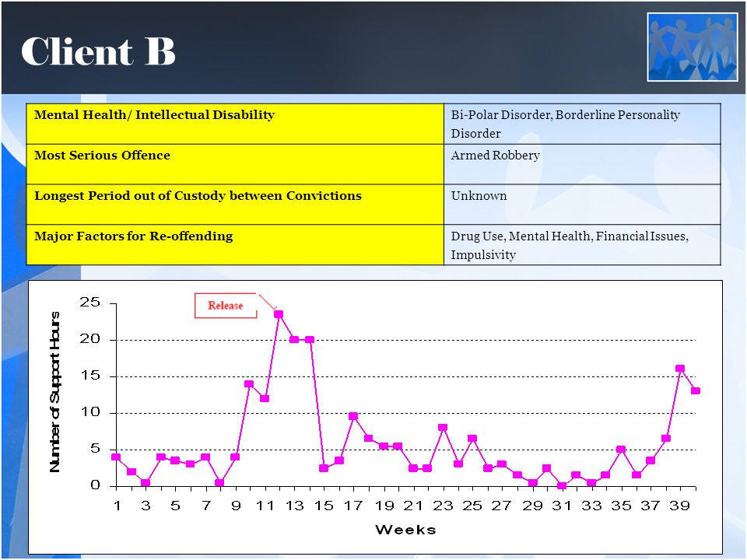This screenshot has width=747, height=560.
Task: Click the '29' x-axis label
Action: [532, 506]
